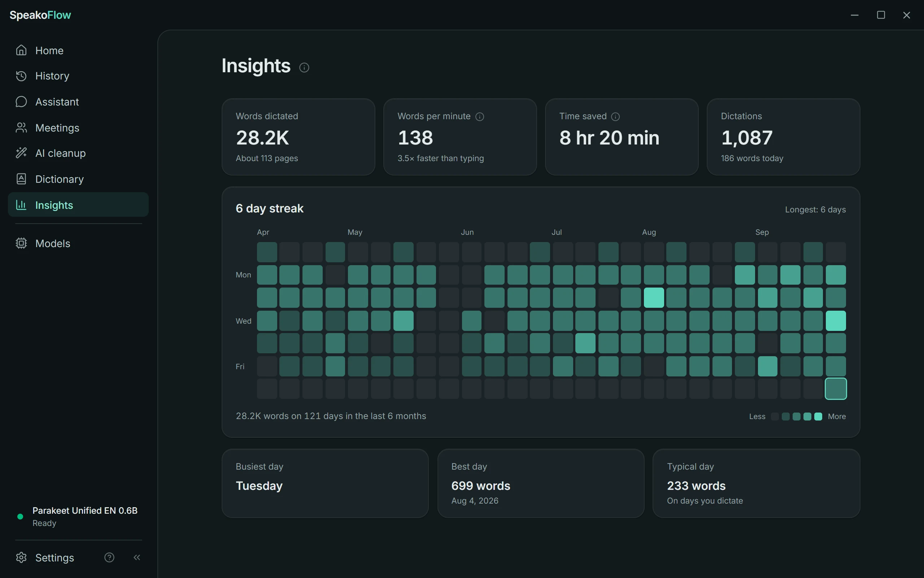Click the Words dictated 28.2K card
The image size is (924, 578).
[298, 137]
